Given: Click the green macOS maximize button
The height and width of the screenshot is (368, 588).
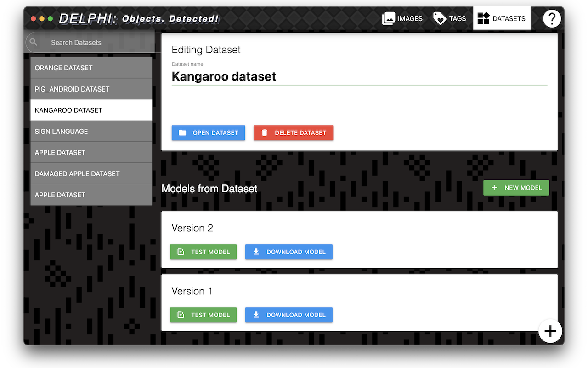Looking at the screenshot, I should coord(51,19).
